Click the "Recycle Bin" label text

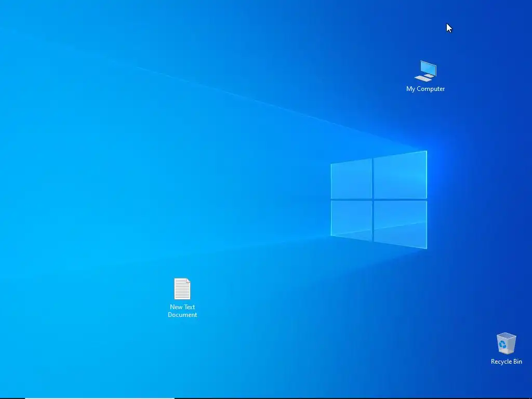coord(506,362)
